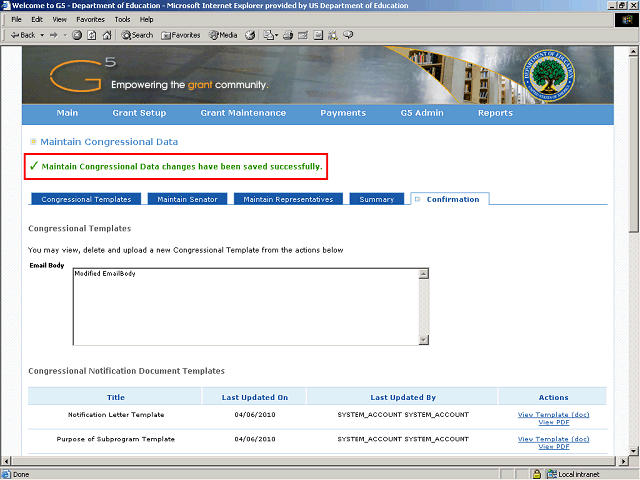Open the Tools menu

(122, 19)
